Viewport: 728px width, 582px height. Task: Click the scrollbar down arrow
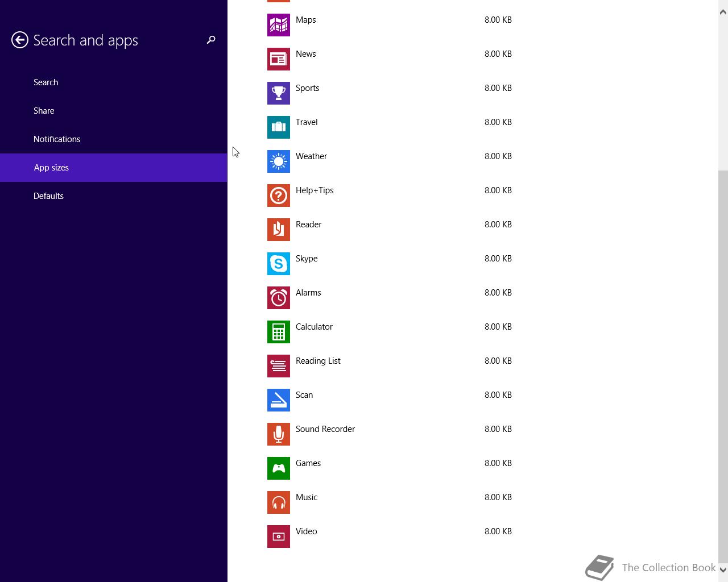pyautogui.click(x=723, y=569)
